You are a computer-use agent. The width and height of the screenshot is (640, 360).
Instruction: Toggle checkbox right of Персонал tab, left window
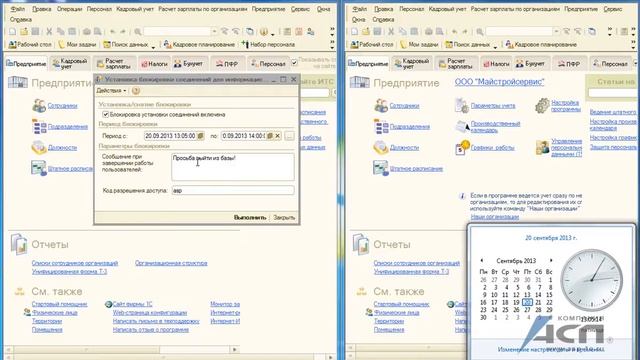click(x=294, y=62)
